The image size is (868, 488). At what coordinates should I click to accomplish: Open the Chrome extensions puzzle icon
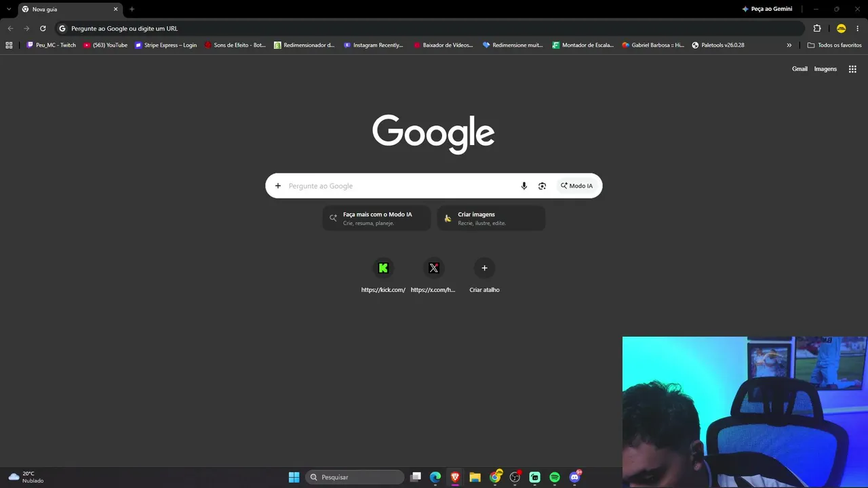(817, 28)
